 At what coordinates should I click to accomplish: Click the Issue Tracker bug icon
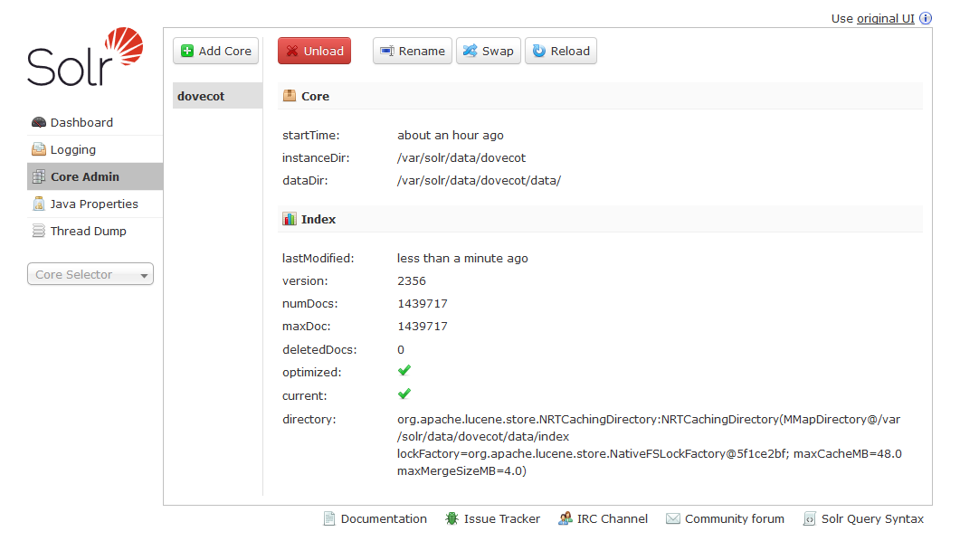(451, 518)
